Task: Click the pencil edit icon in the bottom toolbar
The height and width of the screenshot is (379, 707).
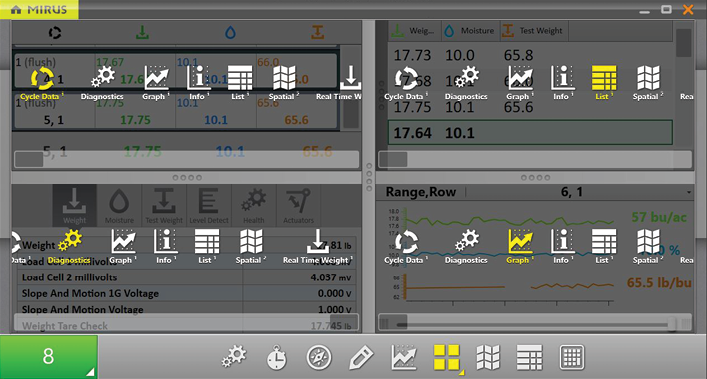Action: coord(361,357)
